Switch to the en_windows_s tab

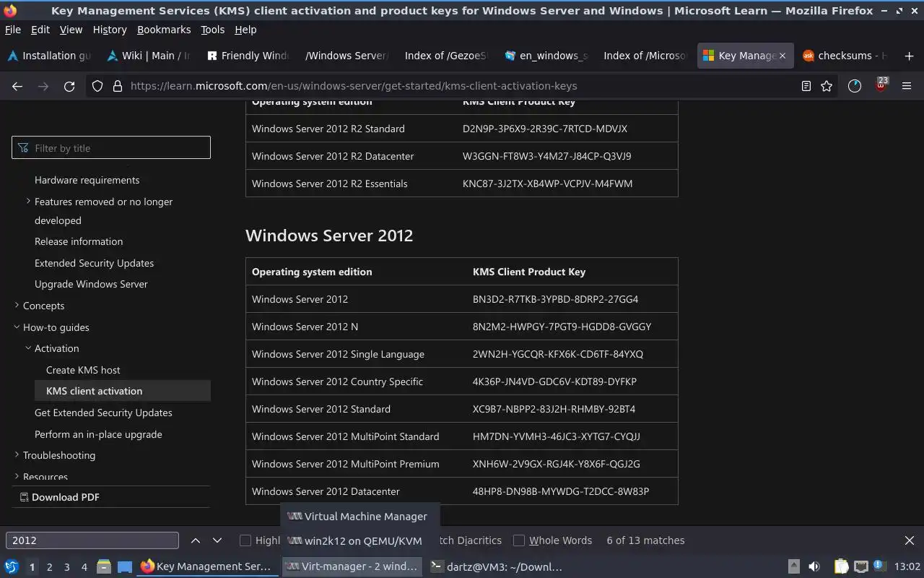pyautogui.click(x=546, y=56)
